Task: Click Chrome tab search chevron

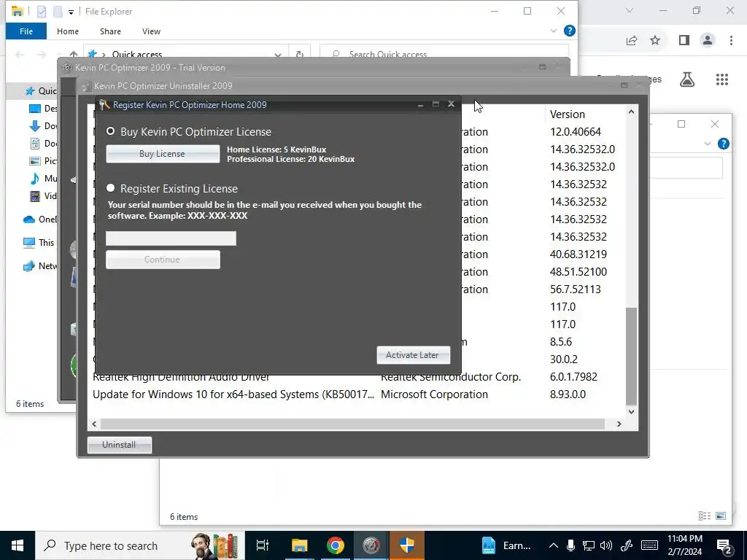Action: 630,10
